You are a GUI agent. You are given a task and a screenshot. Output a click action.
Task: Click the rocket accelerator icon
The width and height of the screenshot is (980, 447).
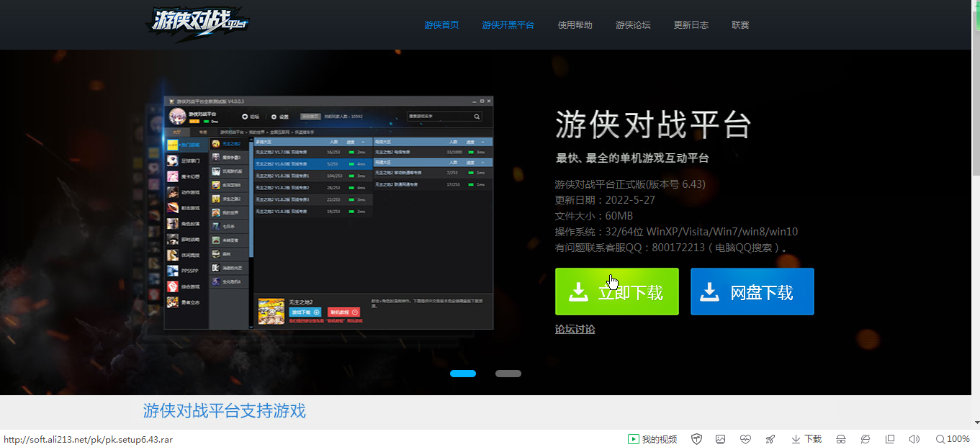[x=770, y=439]
